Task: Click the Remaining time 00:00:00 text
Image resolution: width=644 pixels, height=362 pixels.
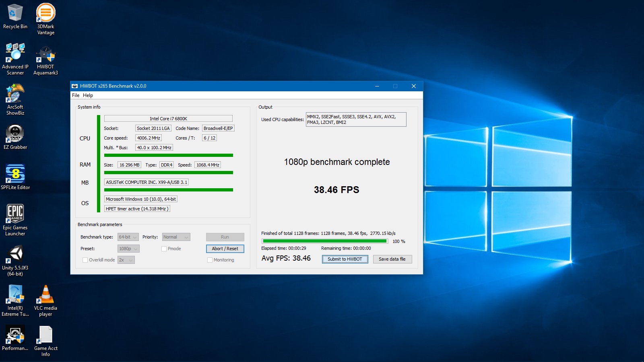Action: (346, 248)
